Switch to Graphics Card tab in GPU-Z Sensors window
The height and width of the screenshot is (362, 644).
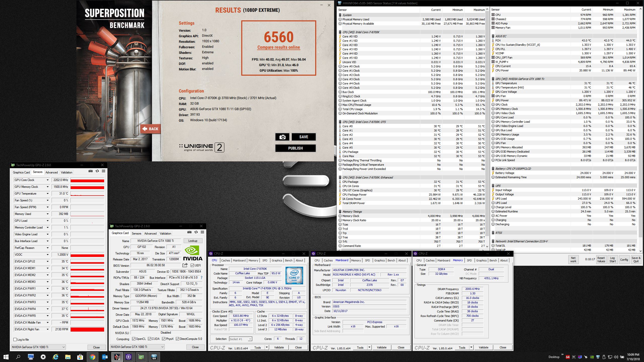(21, 172)
